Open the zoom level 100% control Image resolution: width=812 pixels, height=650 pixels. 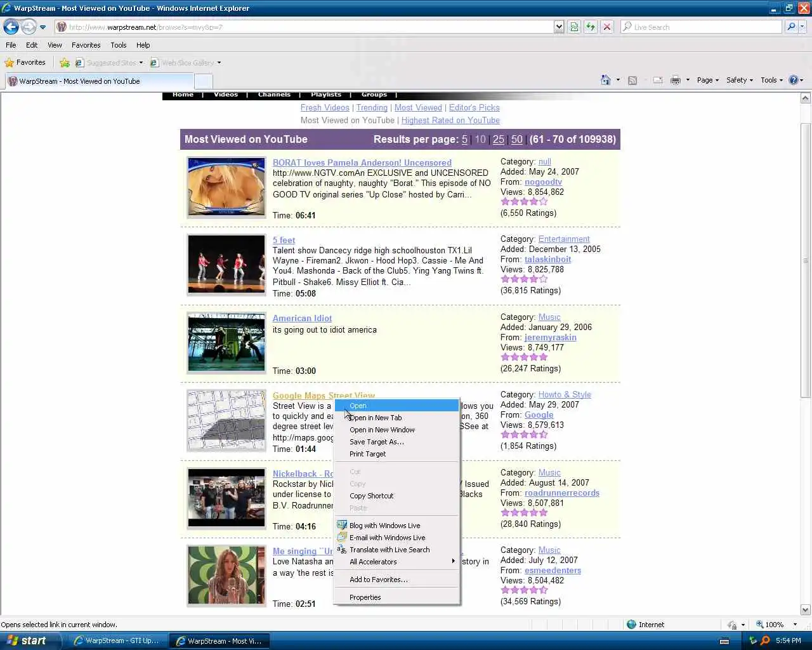click(776, 625)
